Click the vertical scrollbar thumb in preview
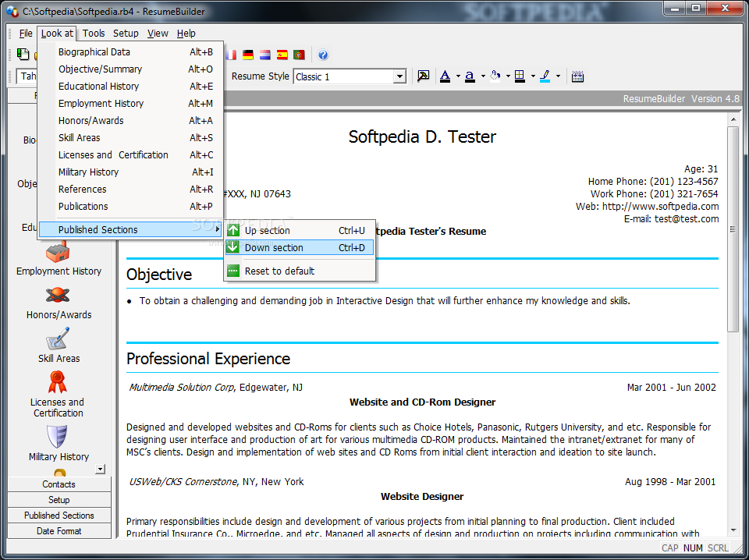The height and width of the screenshot is (560, 749). point(733,229)
